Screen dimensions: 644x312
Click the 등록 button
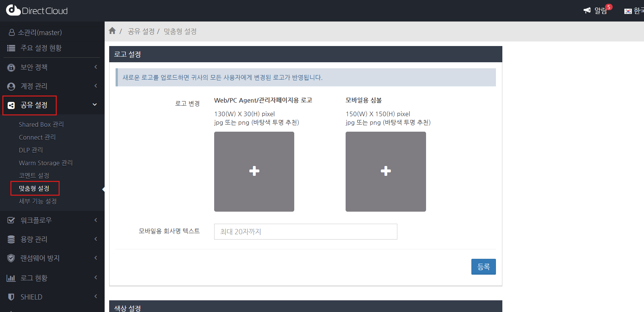point(483,267)
